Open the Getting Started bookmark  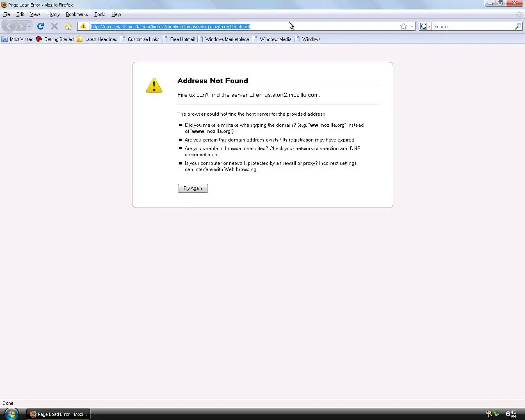coord(55,39)
